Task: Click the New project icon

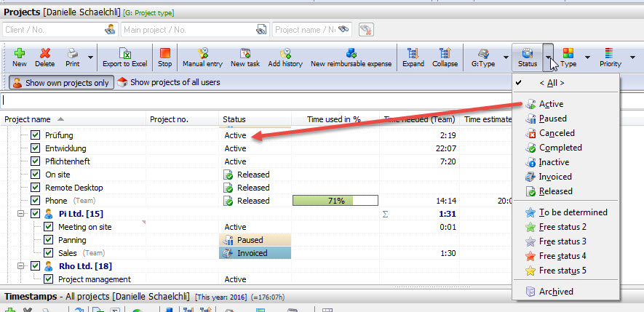Action: click(x=20, y=54)
